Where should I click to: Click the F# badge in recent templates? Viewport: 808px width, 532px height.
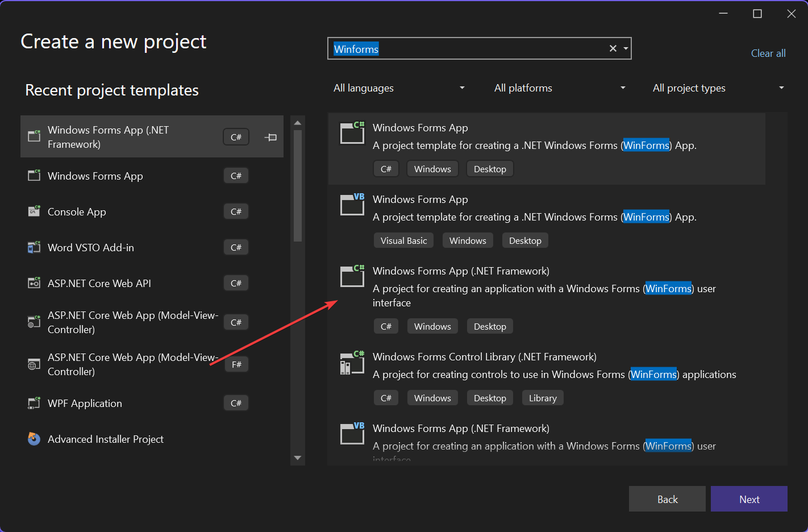[x=236, y=364]
